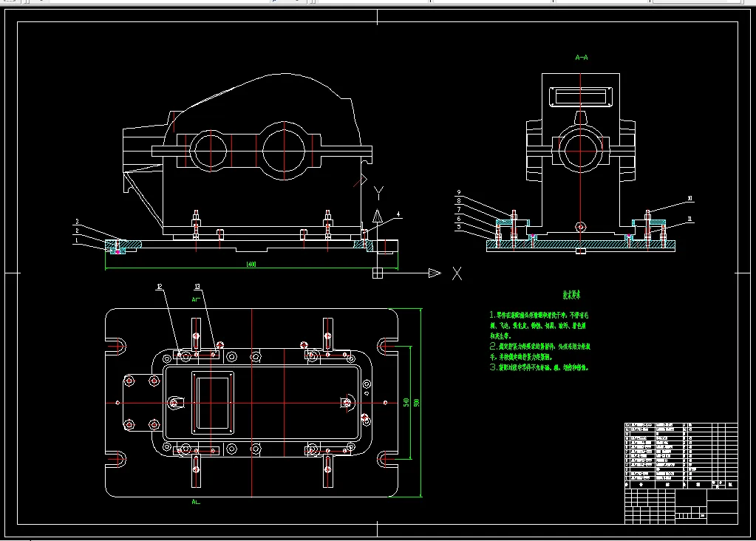Select part balloon number 12
This screenshot has height=541, width=756.
pos(160,287)
